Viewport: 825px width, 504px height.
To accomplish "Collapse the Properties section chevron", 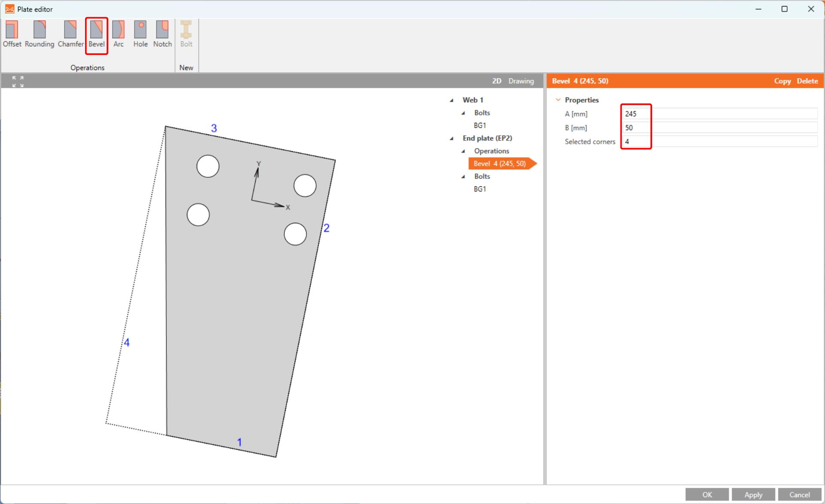I will (558, 100).
